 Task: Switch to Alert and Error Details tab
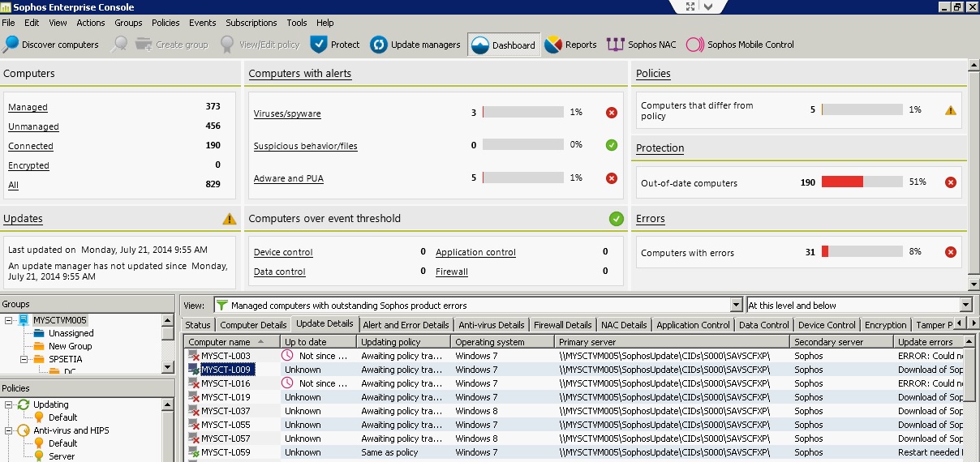(x=406, y=325)
